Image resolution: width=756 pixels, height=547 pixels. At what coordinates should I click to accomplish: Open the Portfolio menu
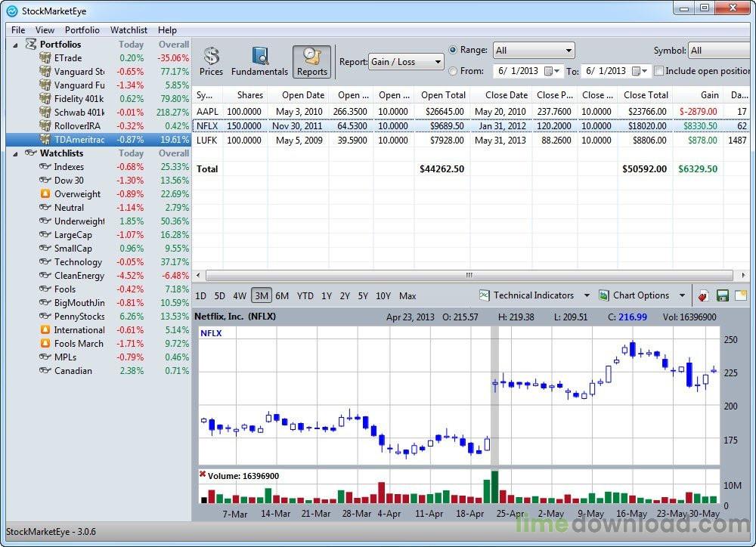point(82,30)
